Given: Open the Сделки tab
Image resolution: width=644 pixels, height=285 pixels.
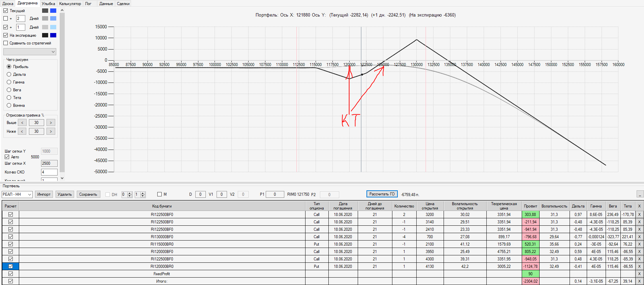Looking at the screenshot, I should pyautogui.click(x=123, y=4).
